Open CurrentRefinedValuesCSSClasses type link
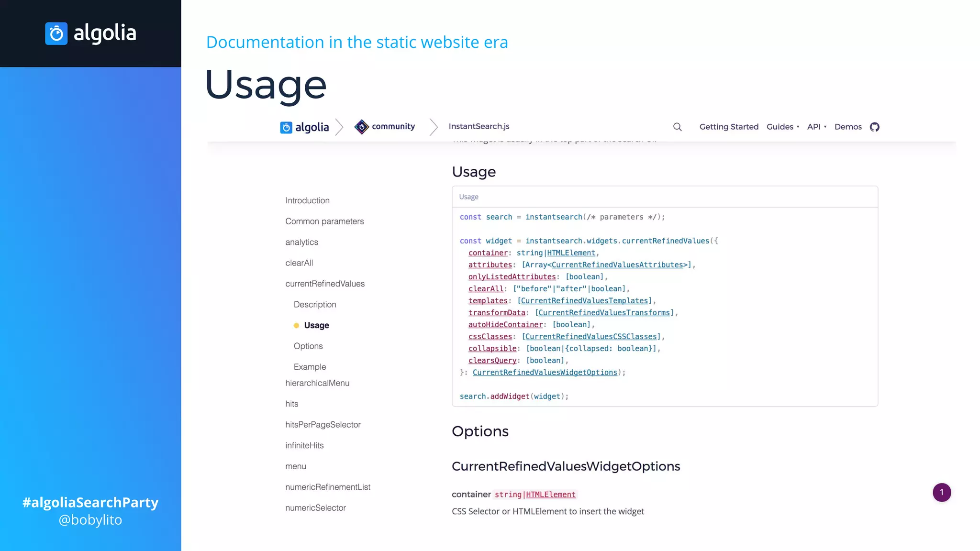980x551 pixels. tap(591, 337)
